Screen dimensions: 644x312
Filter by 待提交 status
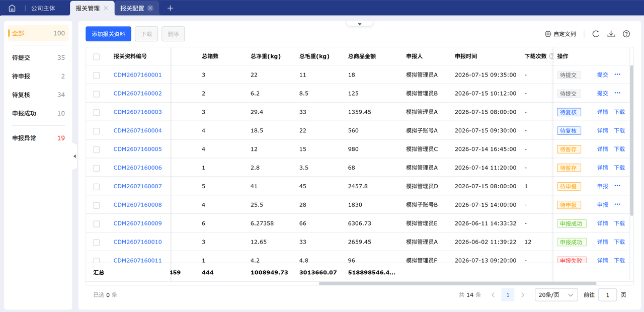tap(38, 57)
